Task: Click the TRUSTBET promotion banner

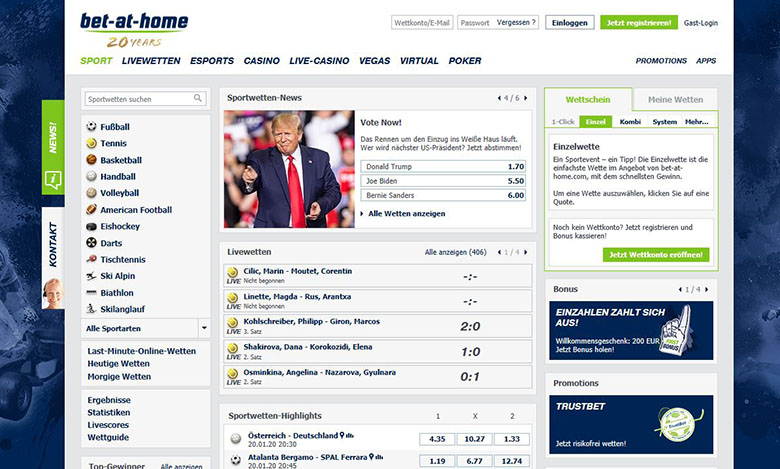Action: [x=631, y=424]
